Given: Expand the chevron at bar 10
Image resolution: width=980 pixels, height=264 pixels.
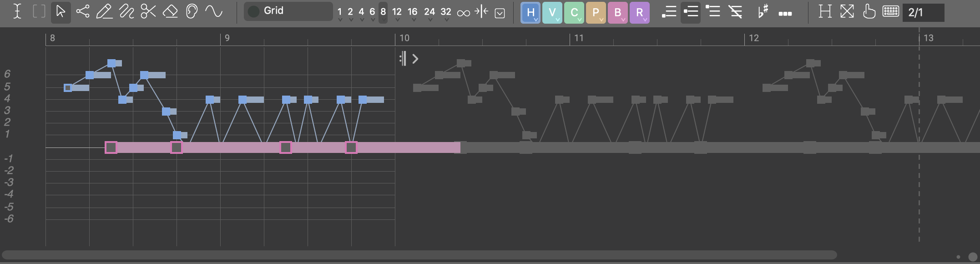Looking at the screenshot, I should (x=415, y=59).
